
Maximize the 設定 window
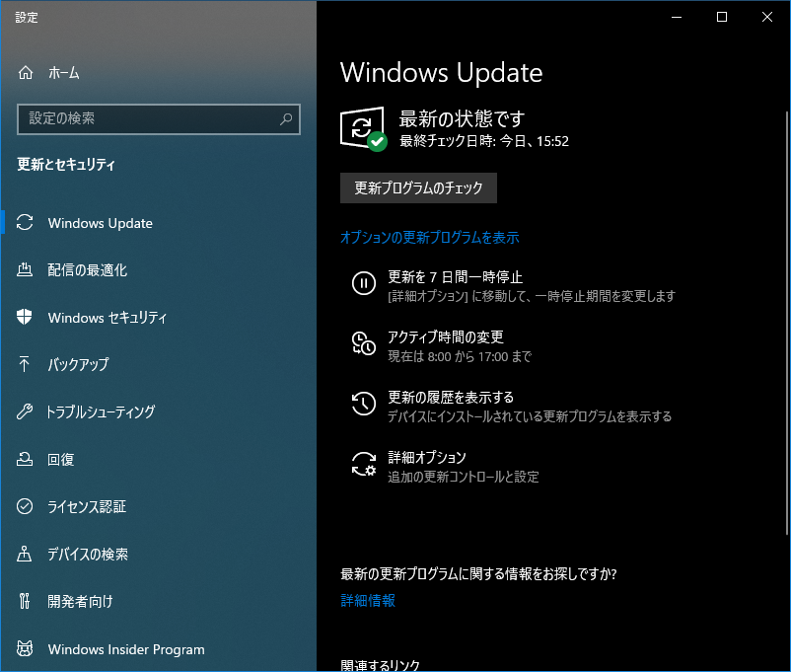722,17
